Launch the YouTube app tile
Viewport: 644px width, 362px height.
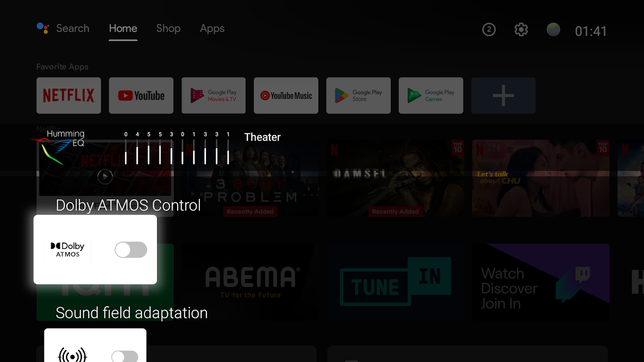click(x=141, y=95)
